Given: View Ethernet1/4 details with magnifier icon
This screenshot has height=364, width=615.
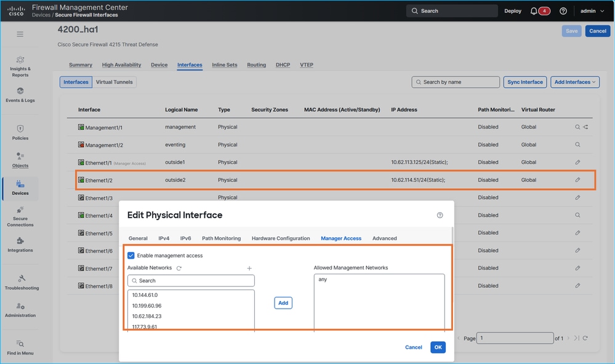Looking at the screenshot, I should 577,215.
